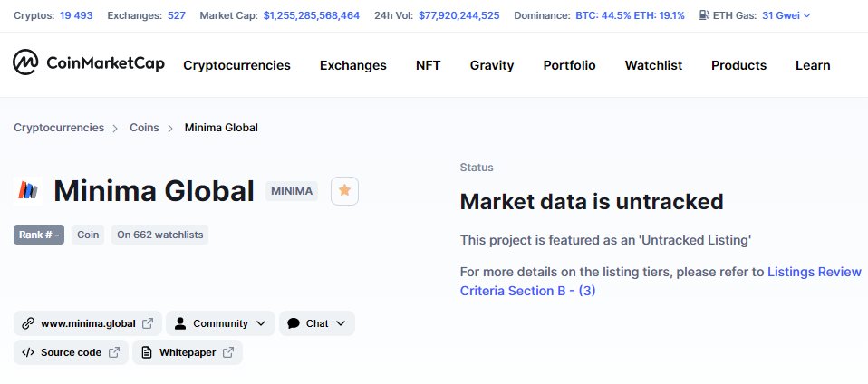Click the Chat speech bubble icon

[x=294, y=323]
